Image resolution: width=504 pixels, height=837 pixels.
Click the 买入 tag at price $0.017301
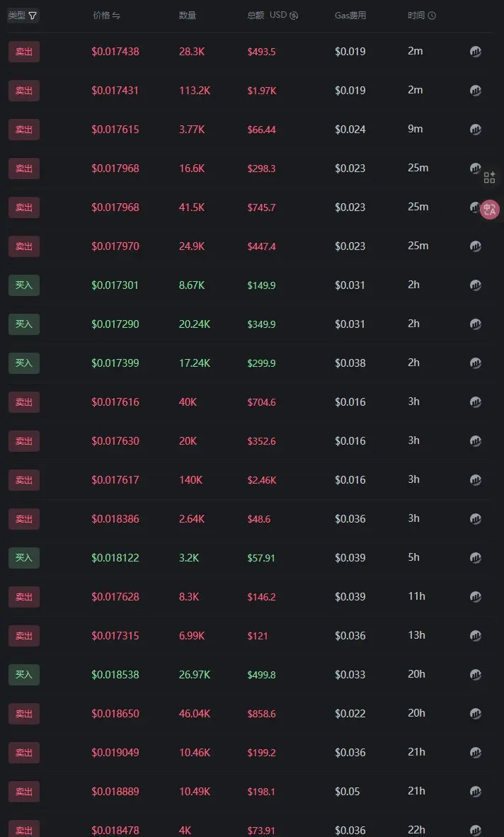pos(24,285)
